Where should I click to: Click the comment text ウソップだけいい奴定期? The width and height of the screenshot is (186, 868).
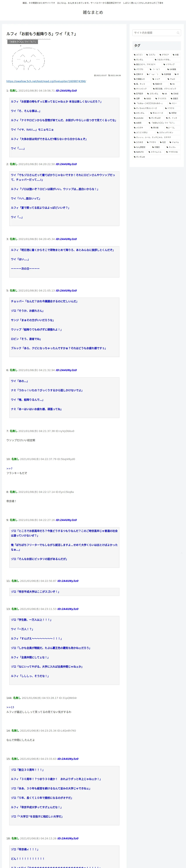pos(21,440)
